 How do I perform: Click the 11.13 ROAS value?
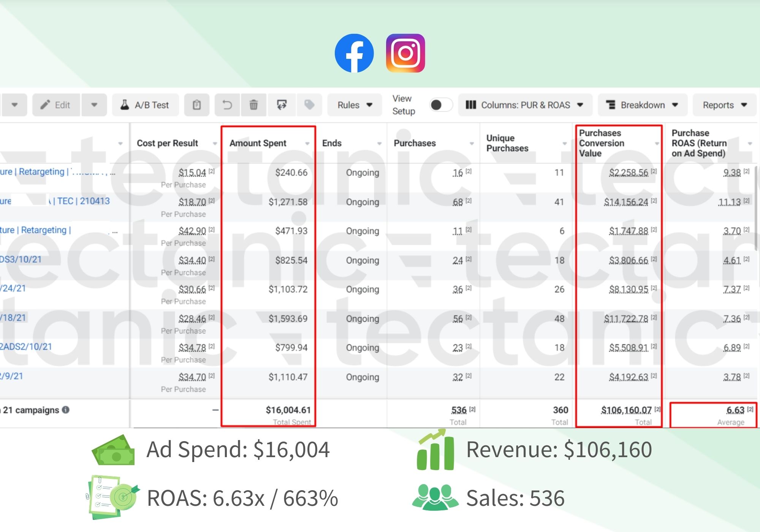pyautogui.click(x=729, y=202)
